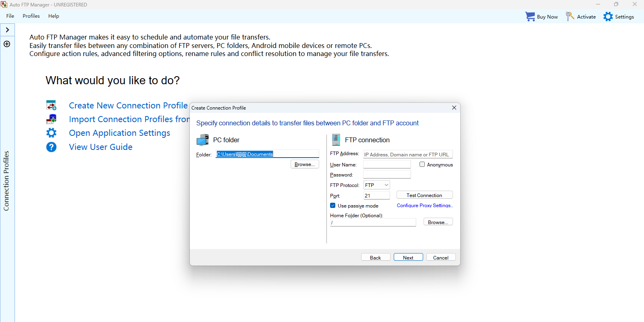Click the PC folder computer icon in the dialog
Image resolution: width=644 pixels, height=322 pixels.
click(202, 140)
